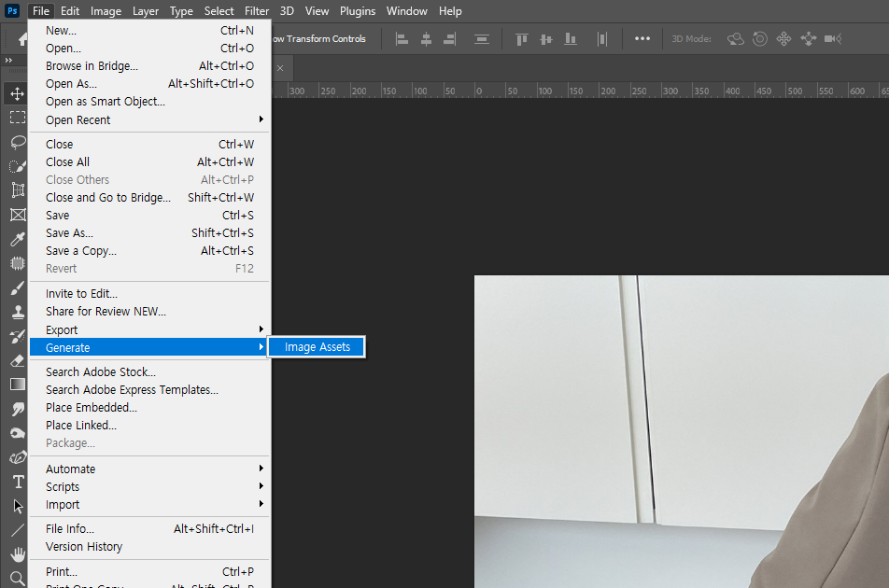Click the 3D orbit camera icon

pos(735,39)
